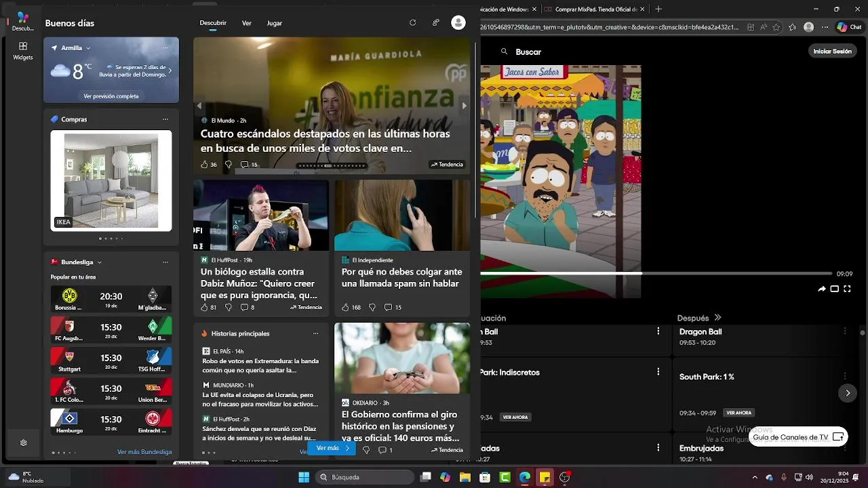Open the Edge profile icon
This screenshot has width=868, height=488.
[x=808, y=27]
